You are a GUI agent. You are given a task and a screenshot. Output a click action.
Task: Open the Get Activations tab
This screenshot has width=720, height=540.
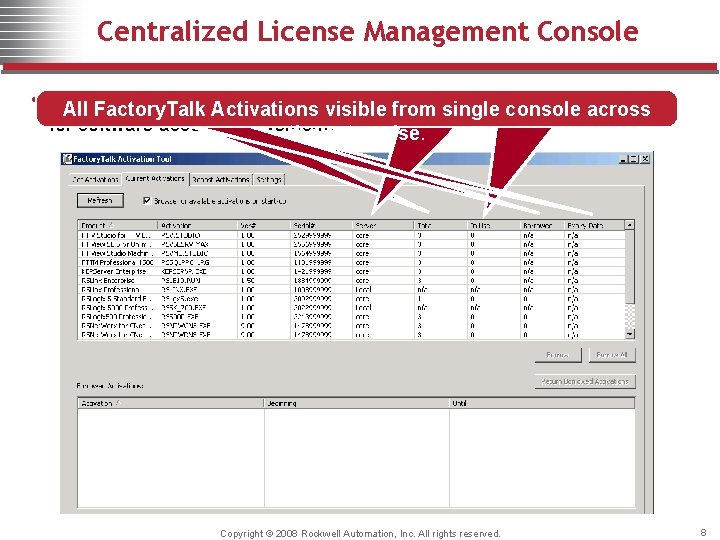[96, 180]
